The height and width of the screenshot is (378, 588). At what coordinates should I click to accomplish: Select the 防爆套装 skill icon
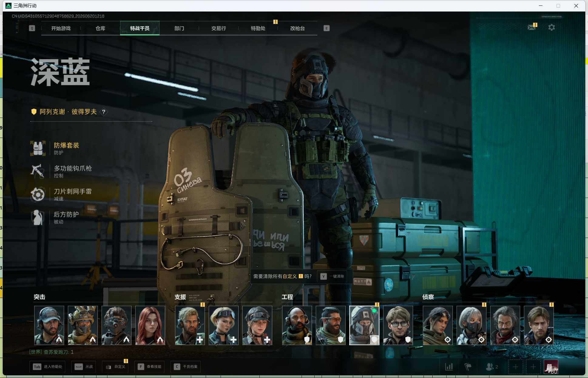click(x=38, y=148)
